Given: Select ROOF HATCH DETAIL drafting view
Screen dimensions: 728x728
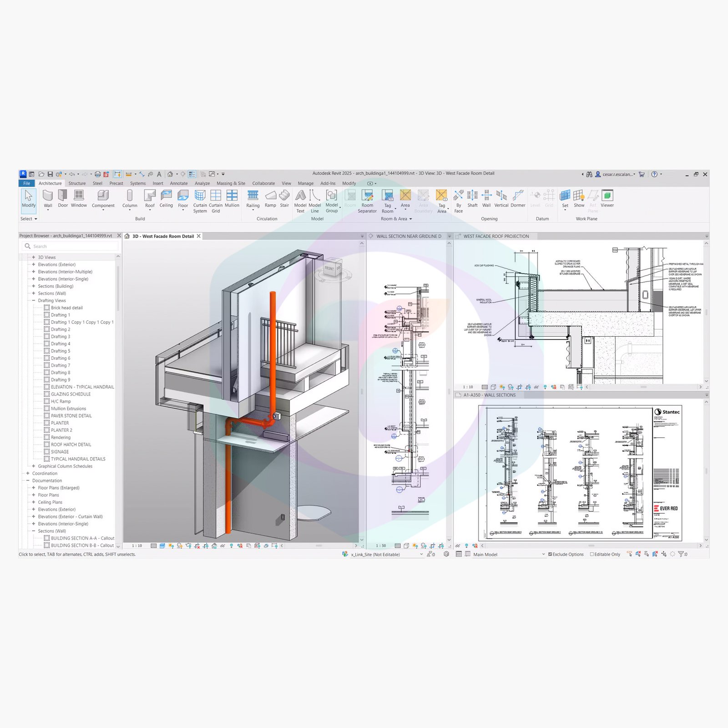Looking at the screenshot, I should point(71,445).
